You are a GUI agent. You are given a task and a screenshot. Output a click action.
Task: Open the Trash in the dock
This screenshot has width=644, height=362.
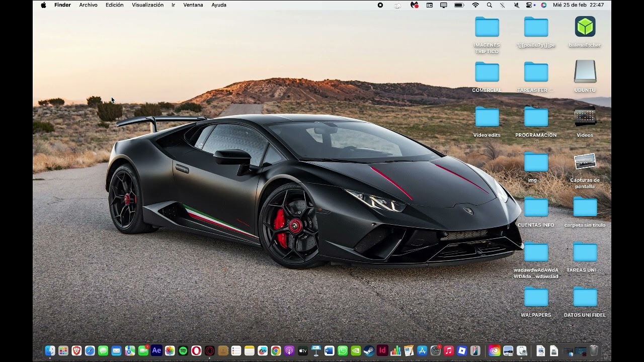594,350
